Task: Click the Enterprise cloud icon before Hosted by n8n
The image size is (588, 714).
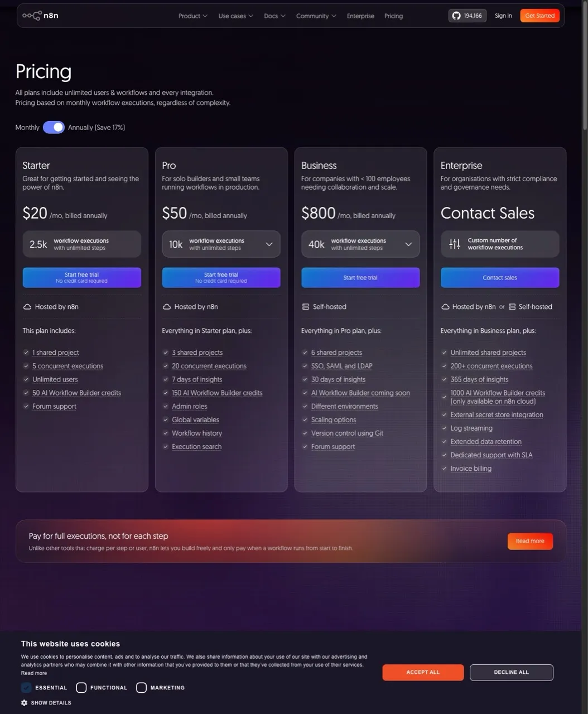Action: [x=445, y=307]
